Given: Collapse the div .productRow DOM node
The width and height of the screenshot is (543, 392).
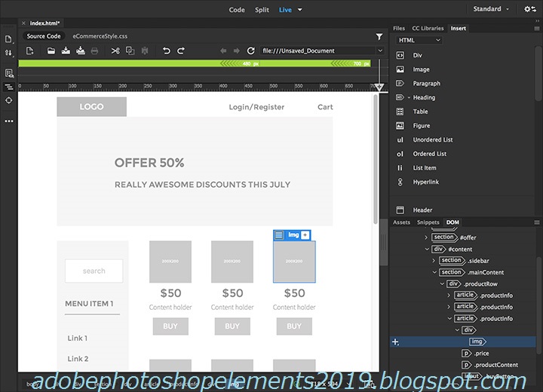Looking at the screenshot, I should point(442,284).
